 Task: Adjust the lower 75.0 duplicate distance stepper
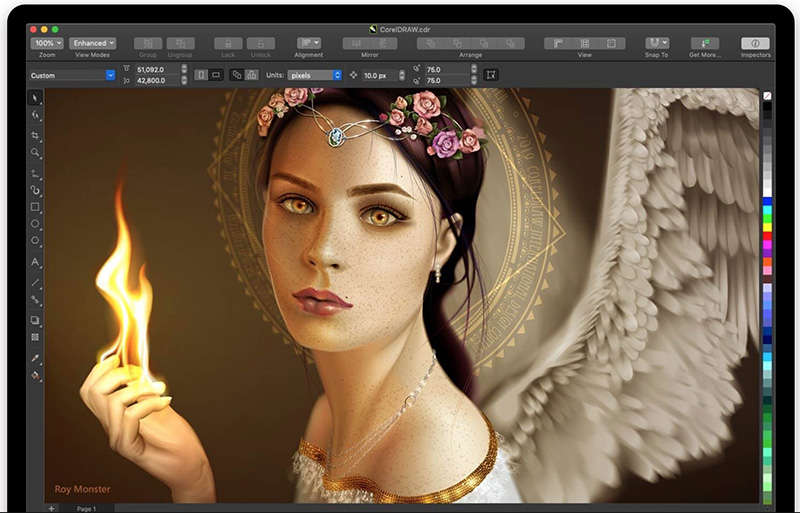[474, 80]
